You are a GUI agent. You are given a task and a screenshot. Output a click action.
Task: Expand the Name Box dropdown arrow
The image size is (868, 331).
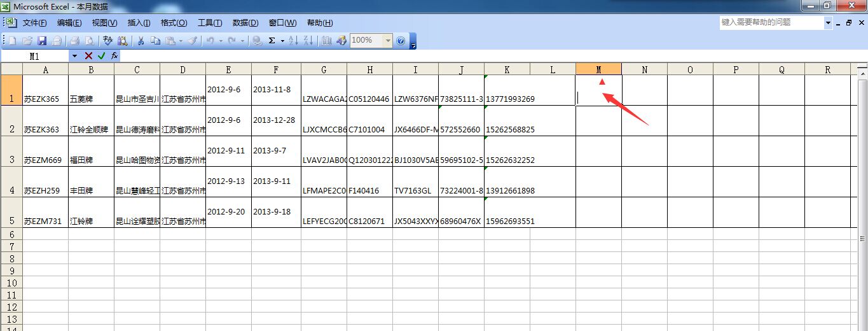pyautogui.click(x=74, y=56)
